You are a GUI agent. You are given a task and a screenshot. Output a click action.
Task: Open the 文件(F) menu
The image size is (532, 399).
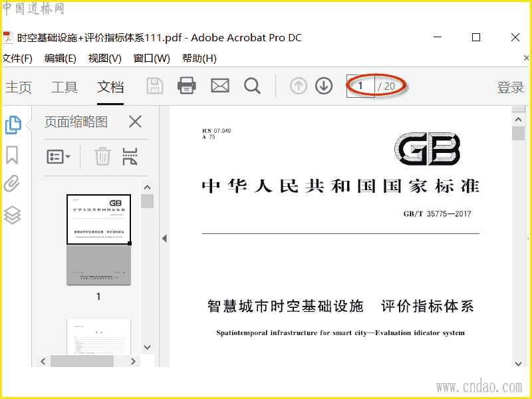pos(17,59)
